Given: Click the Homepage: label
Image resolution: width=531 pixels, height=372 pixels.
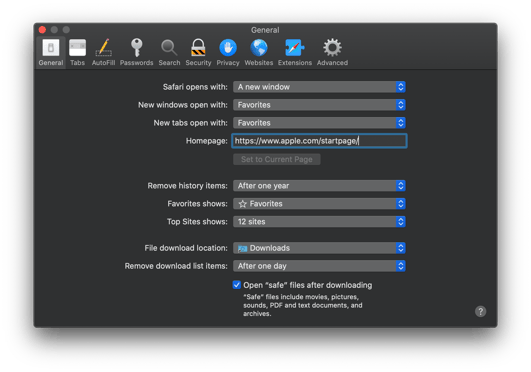Looking at the screenshot, I should tap(207, 141).
